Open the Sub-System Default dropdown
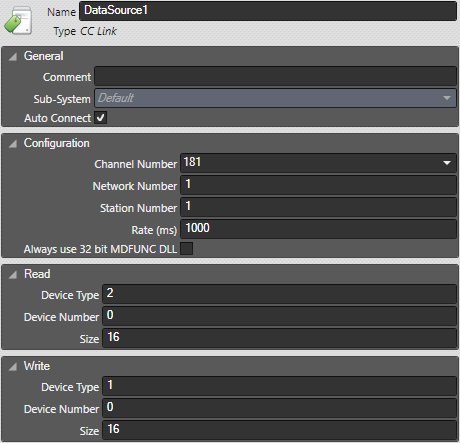This screenshot has height=443, width=460. (x=275, y=98)
